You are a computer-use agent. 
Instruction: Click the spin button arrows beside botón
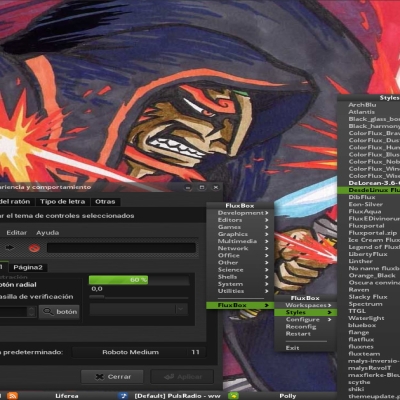point(31,312)
